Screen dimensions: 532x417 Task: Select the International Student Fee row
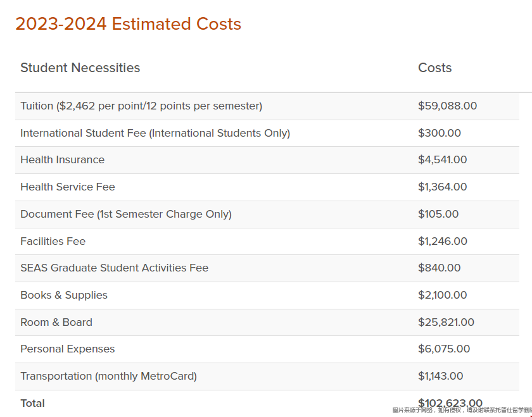point(267,134)
